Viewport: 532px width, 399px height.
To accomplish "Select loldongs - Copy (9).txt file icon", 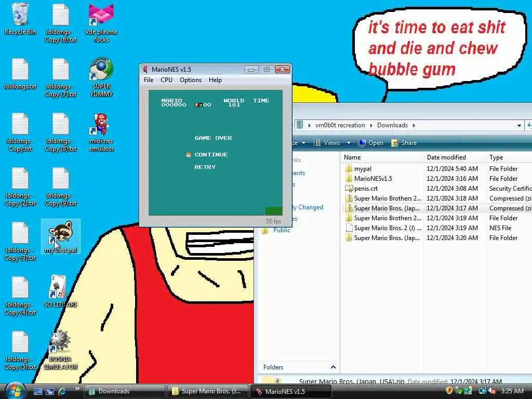I will pyautogui.click(x=61, y=187).
